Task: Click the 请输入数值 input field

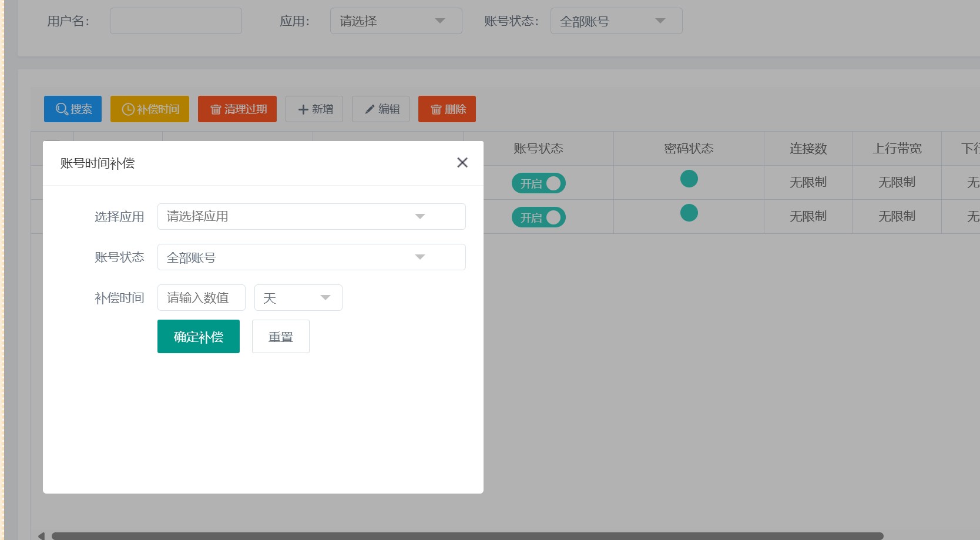Action: (201, 298)
